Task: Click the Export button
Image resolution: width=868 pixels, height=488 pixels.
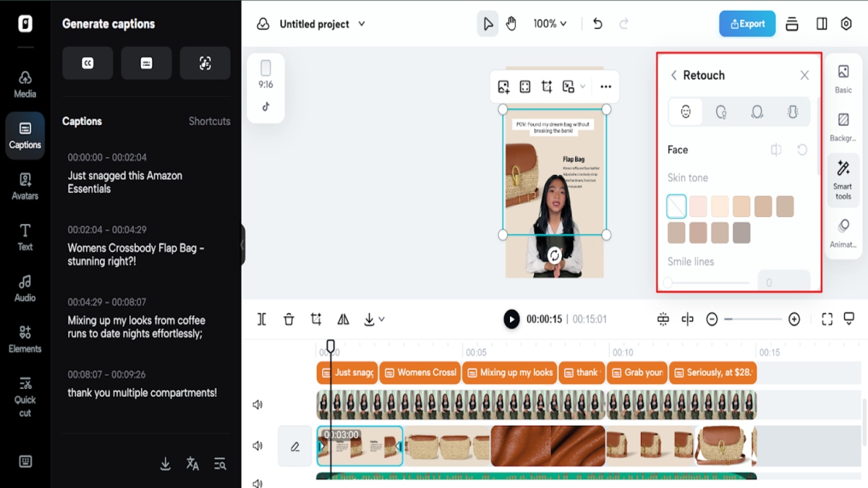Action: click(x=747, y=24)
